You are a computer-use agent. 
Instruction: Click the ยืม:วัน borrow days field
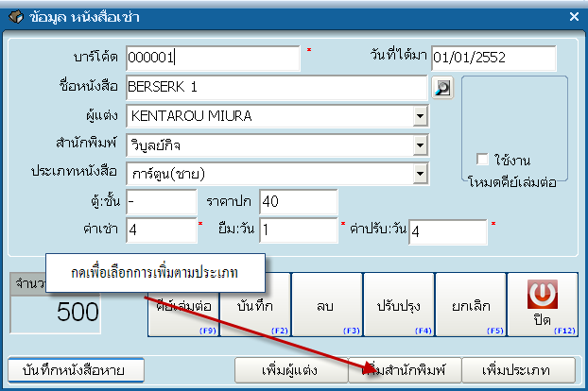pos(299,230)
